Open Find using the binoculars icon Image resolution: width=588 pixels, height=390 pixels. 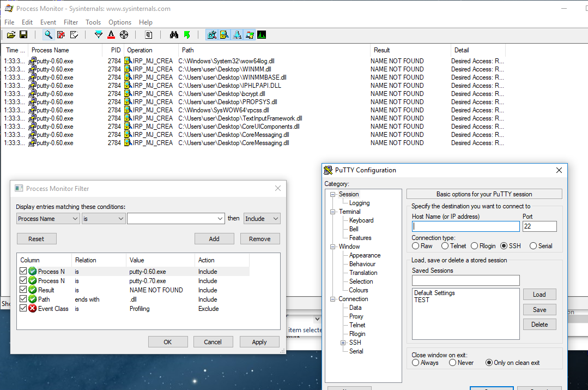point(174,34)
